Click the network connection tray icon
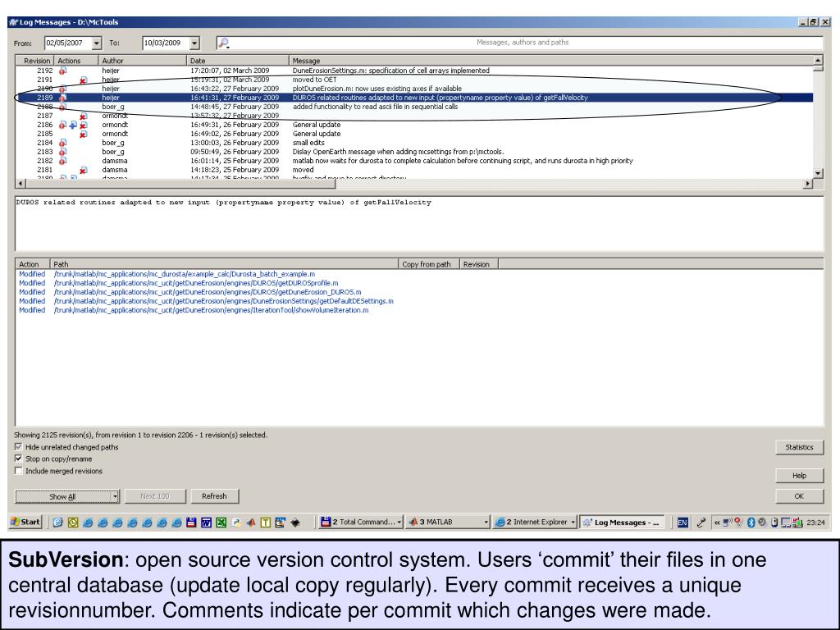This screenshot has height=630, width=840. pos(727,523)
